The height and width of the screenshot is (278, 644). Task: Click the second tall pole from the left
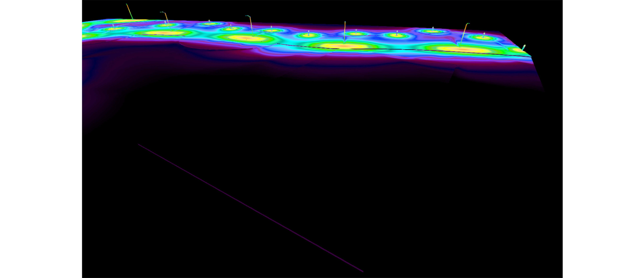(x=167, y=20)
